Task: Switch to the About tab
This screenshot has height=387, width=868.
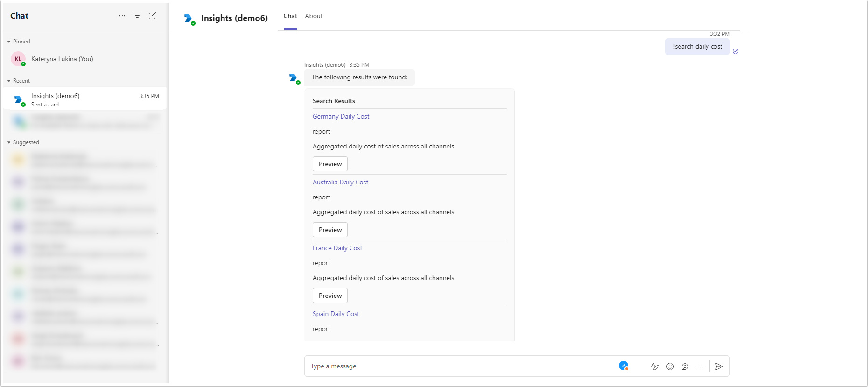Action: pos(314,16)
